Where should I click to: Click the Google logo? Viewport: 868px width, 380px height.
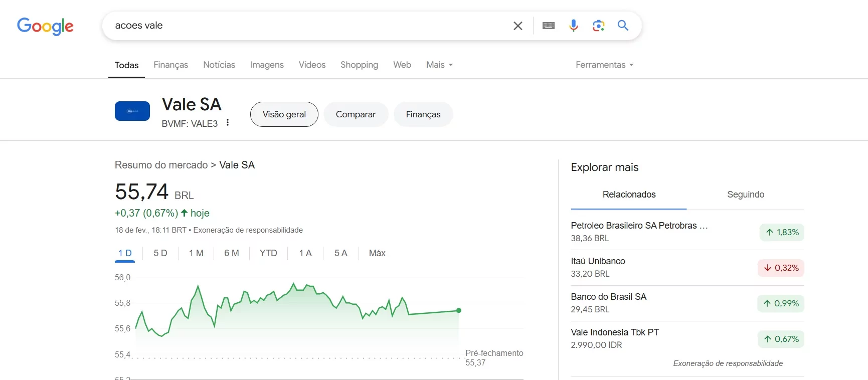(x=45, y=26)
